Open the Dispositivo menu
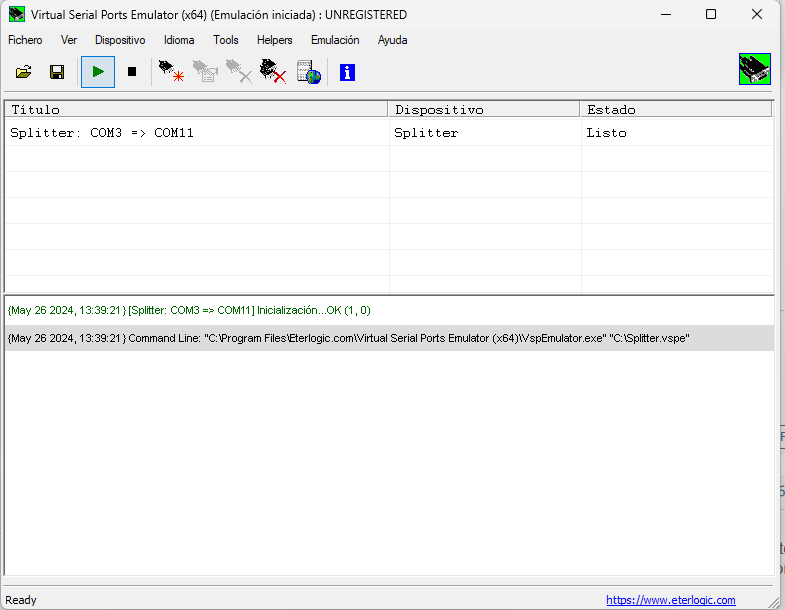Viewport: 785px width, 610px height. pos(120,40)
